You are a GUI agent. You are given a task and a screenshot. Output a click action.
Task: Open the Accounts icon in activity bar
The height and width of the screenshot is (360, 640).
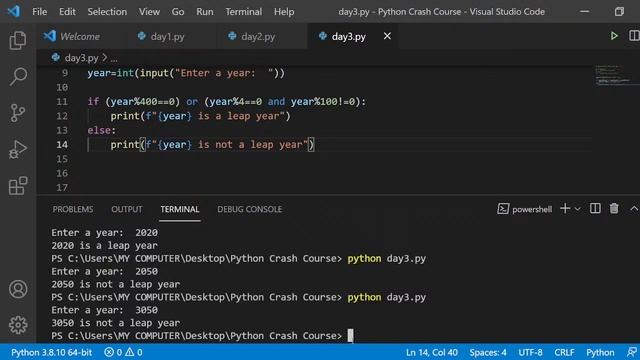click(18, 289)
